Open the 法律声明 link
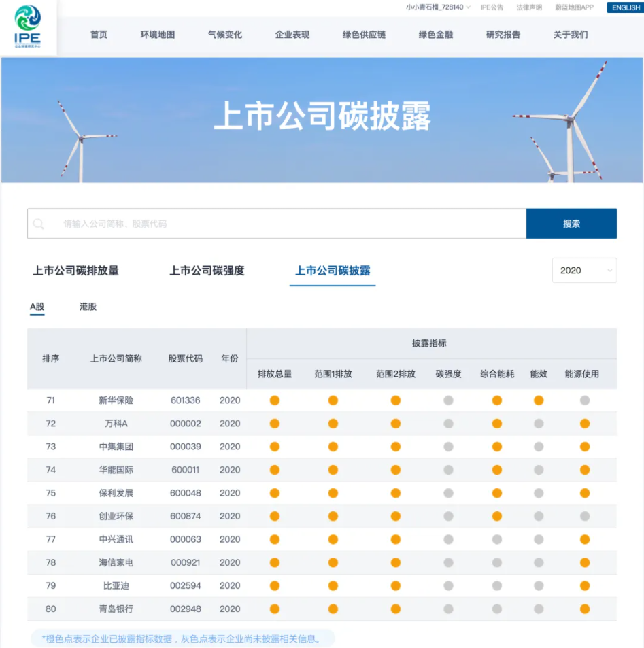This screenshot has width=644, height=648. (x=529, y=7)
